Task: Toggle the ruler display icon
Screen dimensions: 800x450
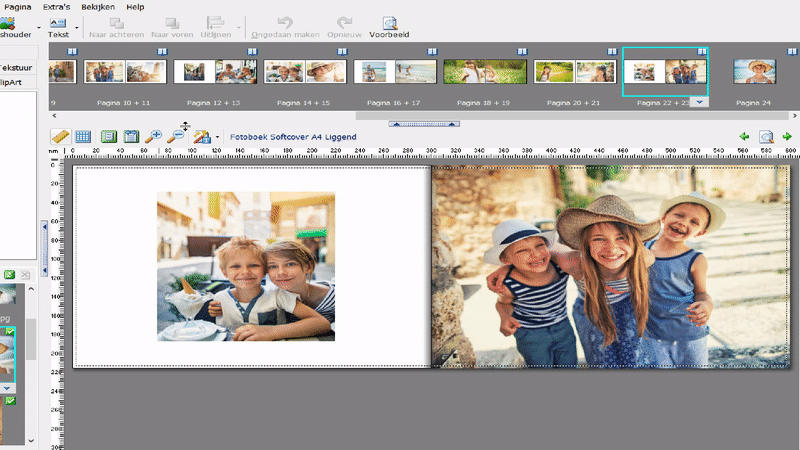Action: (x=59, y=136)
